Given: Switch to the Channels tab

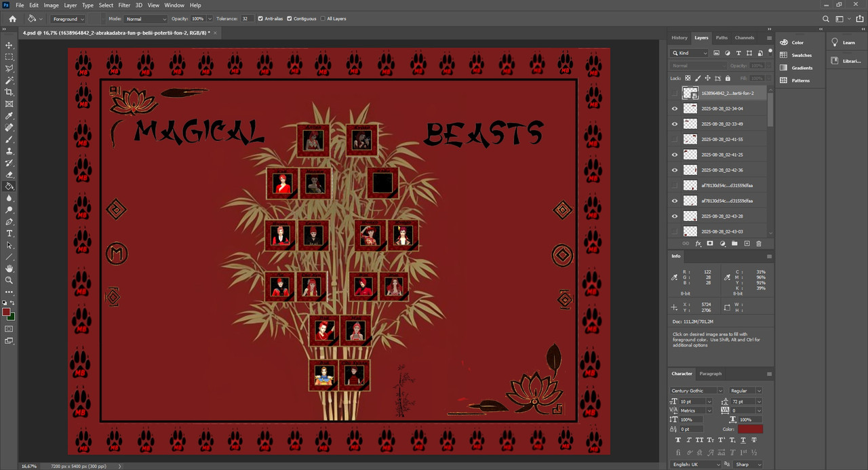Looking at the screenshot, I should click(745, 37).
